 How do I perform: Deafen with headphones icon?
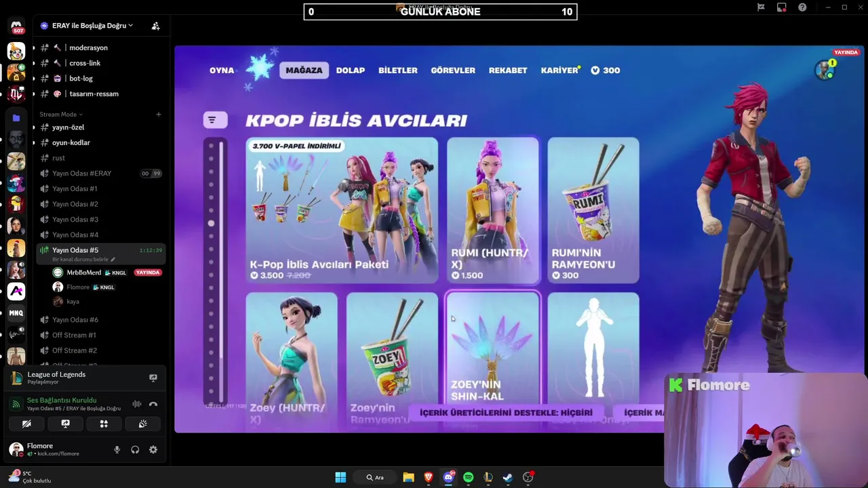click(x=135, y=449)
